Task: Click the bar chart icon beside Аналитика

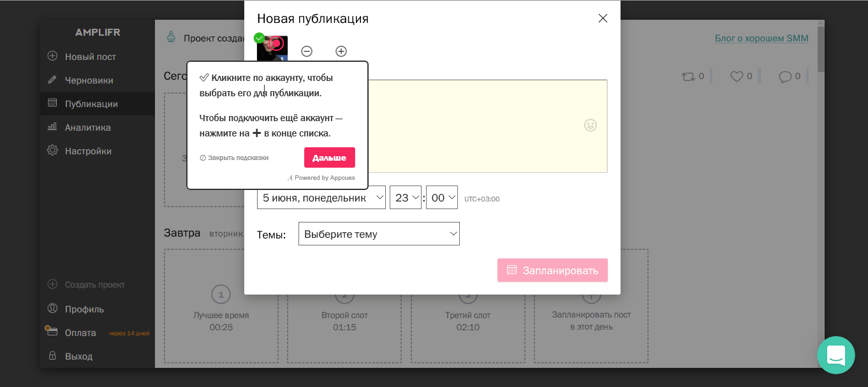Action: click(52, 127)
